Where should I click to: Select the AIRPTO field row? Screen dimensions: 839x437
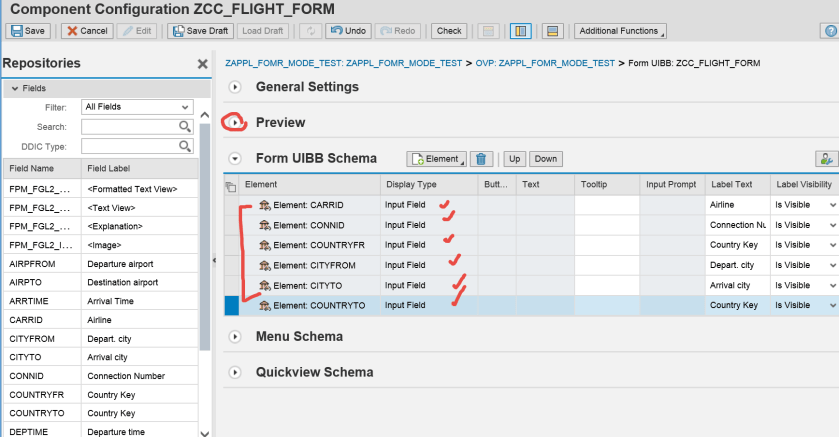tap(101, 282)
